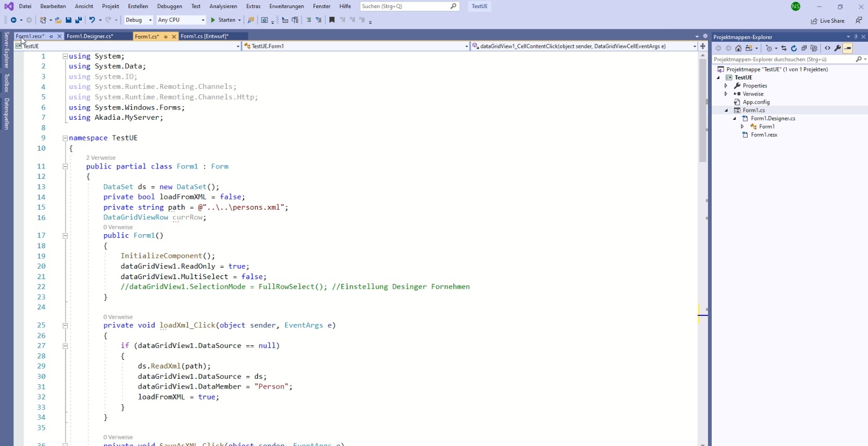Click Show All Files icon

pyautogui.click(x=814, y=48)
